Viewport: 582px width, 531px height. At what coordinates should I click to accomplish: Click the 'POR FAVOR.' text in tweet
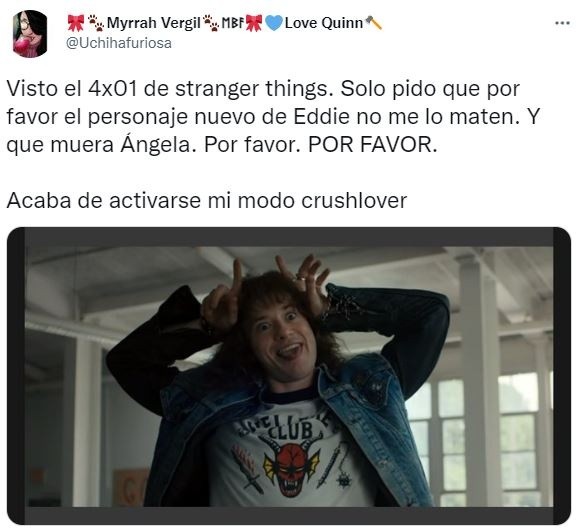[373, 145]
